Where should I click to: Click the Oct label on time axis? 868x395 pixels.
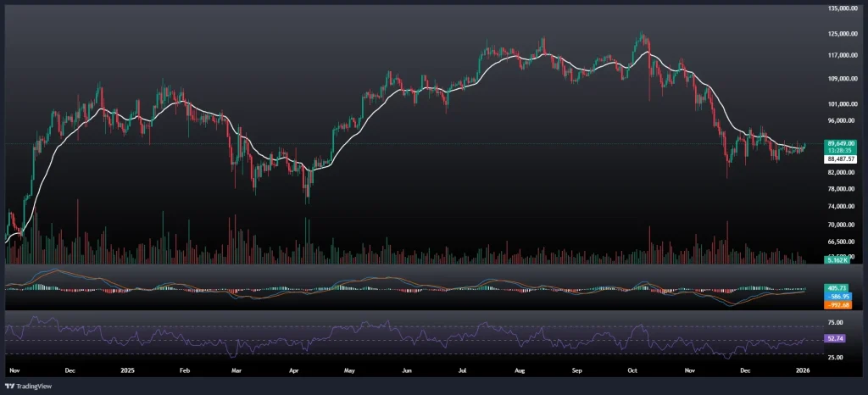coord(632,370)
